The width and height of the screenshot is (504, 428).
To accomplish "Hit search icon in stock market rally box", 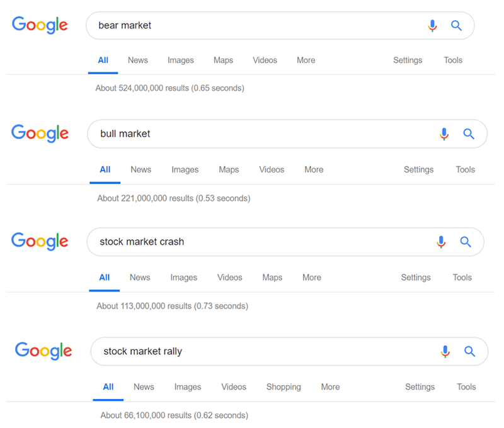I will 469,351.
